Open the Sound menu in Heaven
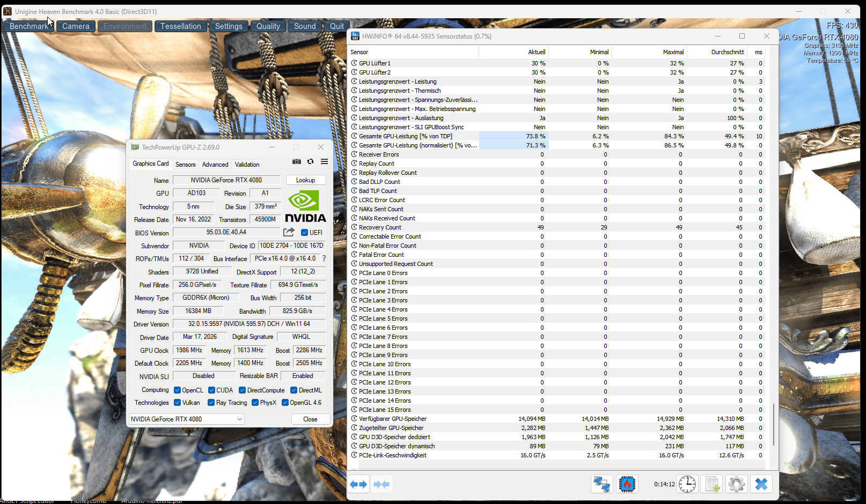866x504 pixels. tap(305, 26)
